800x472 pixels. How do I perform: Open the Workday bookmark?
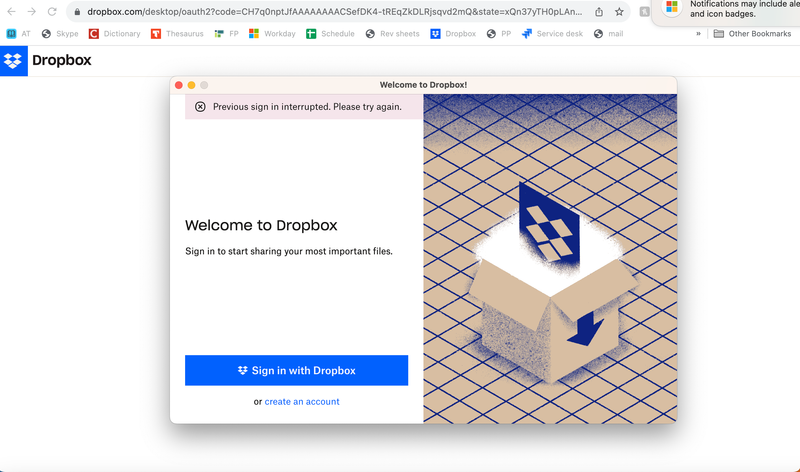tap(272, 34)
